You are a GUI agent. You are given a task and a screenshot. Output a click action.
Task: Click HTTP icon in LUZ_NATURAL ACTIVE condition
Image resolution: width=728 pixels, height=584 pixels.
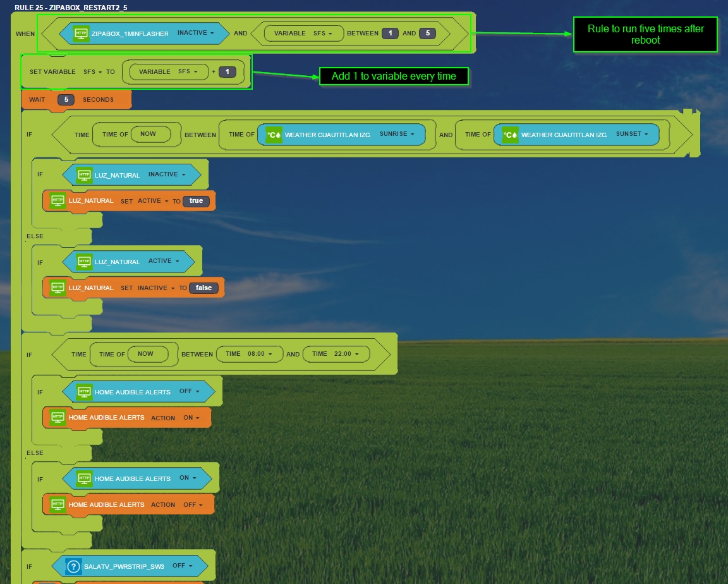[84, 262]
